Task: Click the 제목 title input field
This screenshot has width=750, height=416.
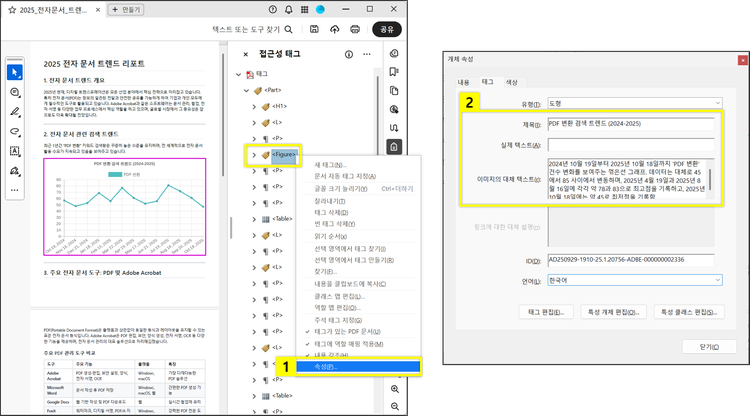Action: coord(631,124)
